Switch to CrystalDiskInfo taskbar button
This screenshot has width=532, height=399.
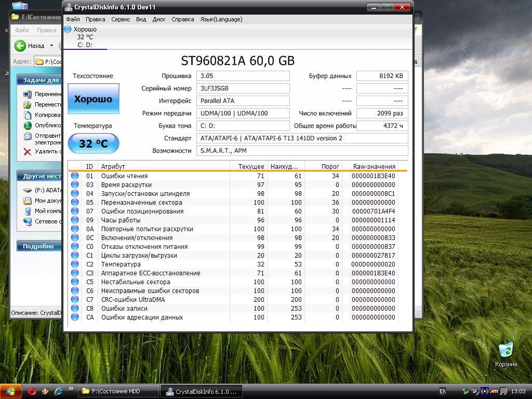201,392
